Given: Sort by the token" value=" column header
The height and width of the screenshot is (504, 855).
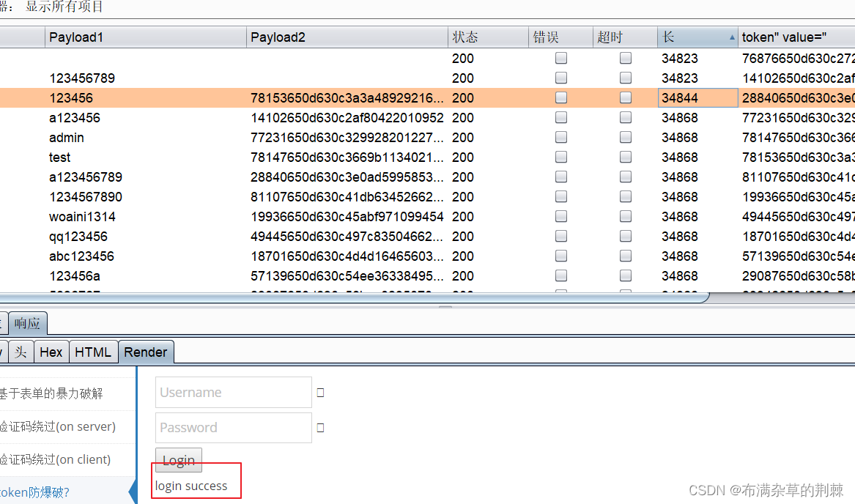Looking at the screenshot, I should 796,37.
